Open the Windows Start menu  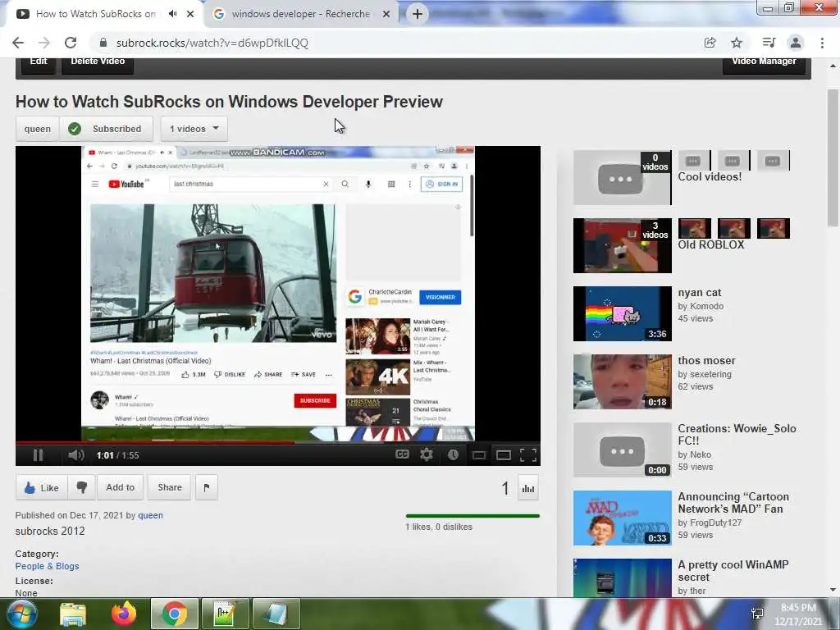pyautogui.click(x=21, y=614)
